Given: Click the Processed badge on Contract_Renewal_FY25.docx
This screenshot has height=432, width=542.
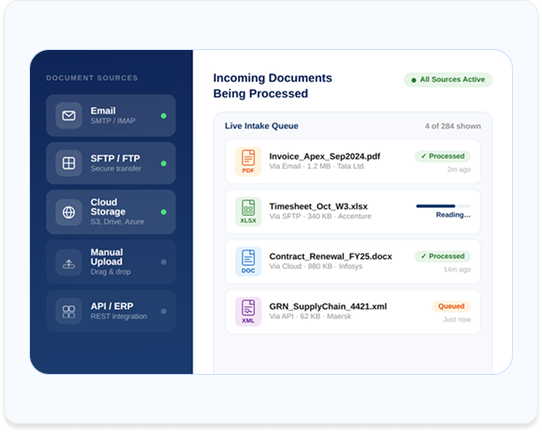Looking at the screenshot, I should point(443,256).
